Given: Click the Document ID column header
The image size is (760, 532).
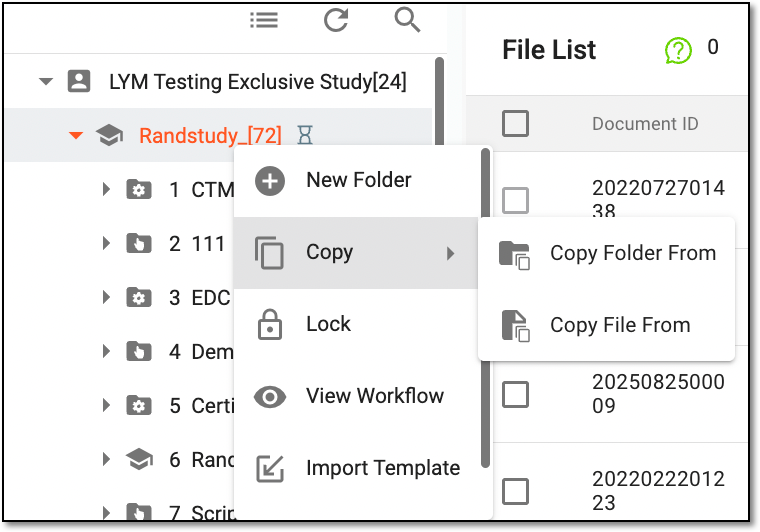Looking at the screenshot, I should [645, 124].
